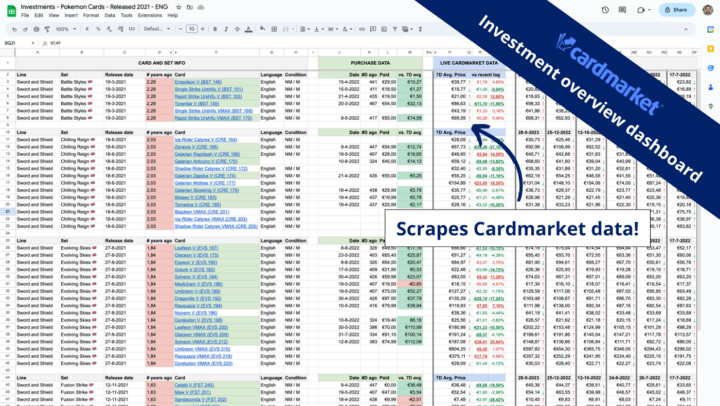Collapse the toolbar with the chevron
The height and width of the screenshot is (406, 720).
pos(686,29)
